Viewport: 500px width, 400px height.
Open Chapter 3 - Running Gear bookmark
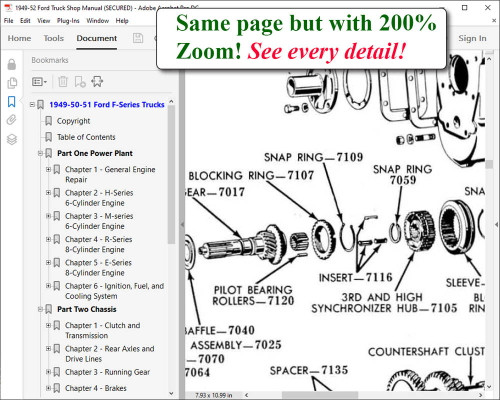107,372
